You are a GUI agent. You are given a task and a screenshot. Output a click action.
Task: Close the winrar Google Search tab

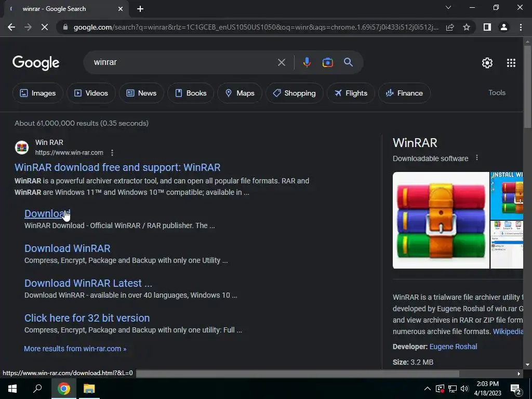121,9
